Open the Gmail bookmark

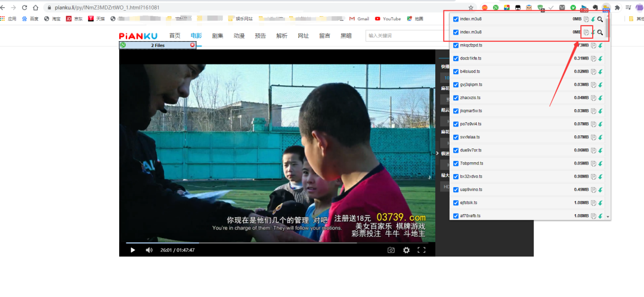tap(359, 19)
